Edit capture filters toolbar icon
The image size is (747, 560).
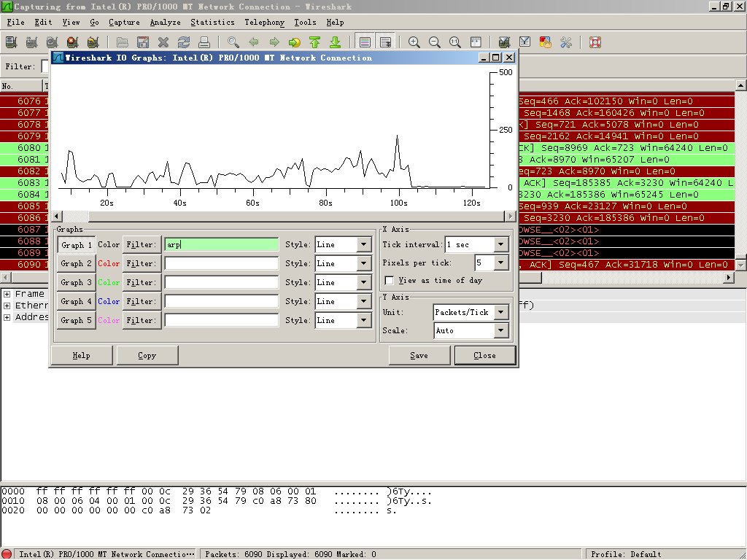point(504,42)
